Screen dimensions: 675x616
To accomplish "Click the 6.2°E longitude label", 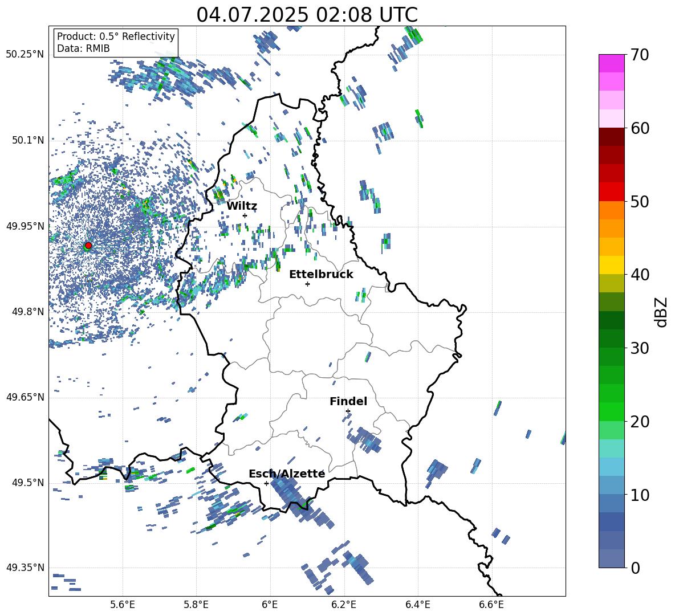I will pyautogui.click(x=344, y=605).
